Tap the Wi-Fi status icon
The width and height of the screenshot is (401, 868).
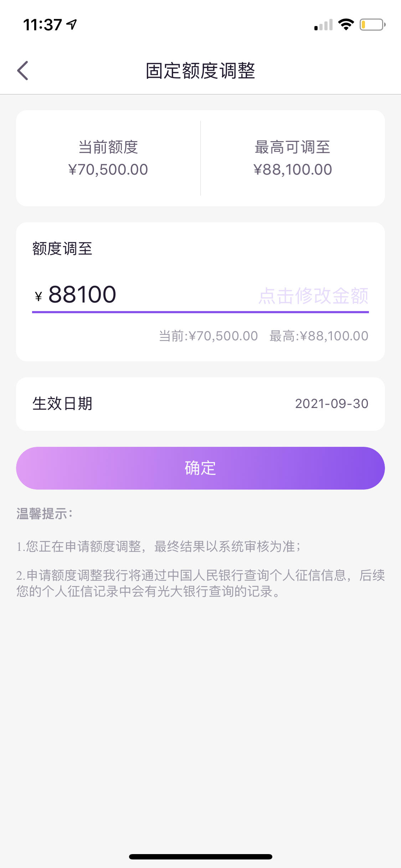[346, 25]
